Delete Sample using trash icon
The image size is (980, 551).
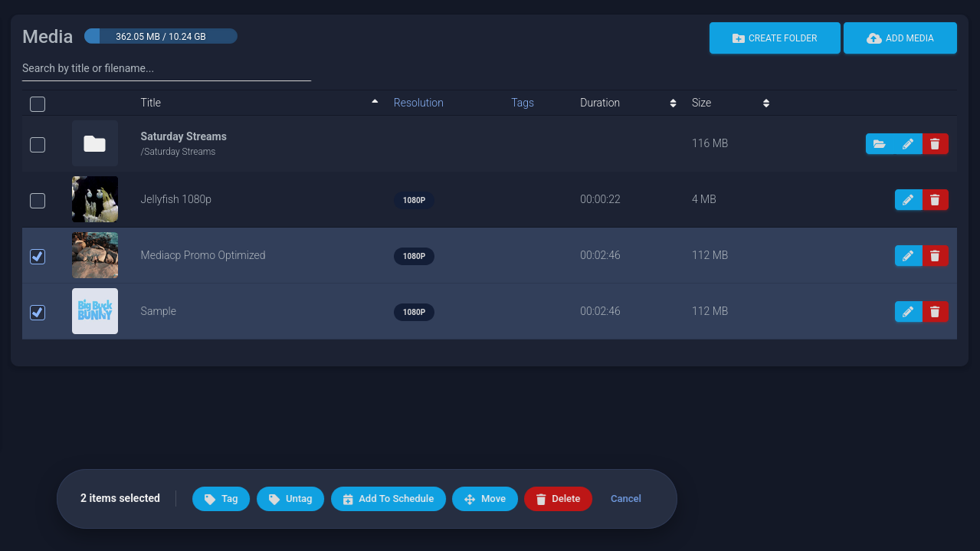coord(935,312)
